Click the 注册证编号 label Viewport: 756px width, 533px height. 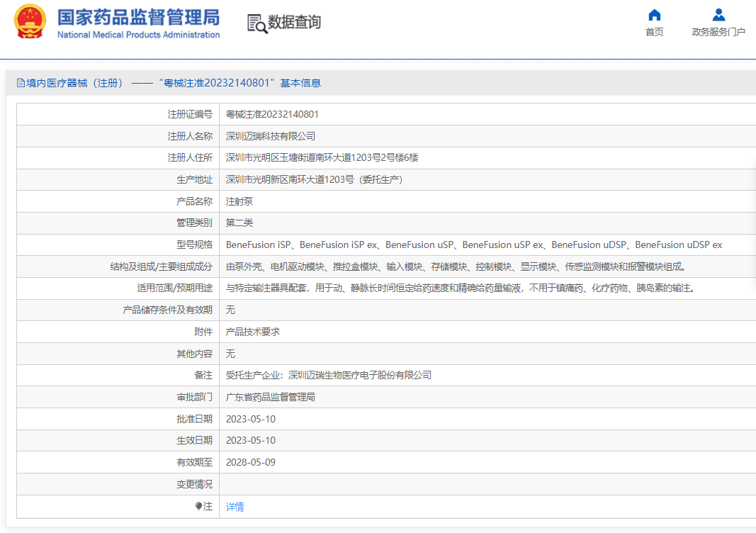[x=190, y=114]
